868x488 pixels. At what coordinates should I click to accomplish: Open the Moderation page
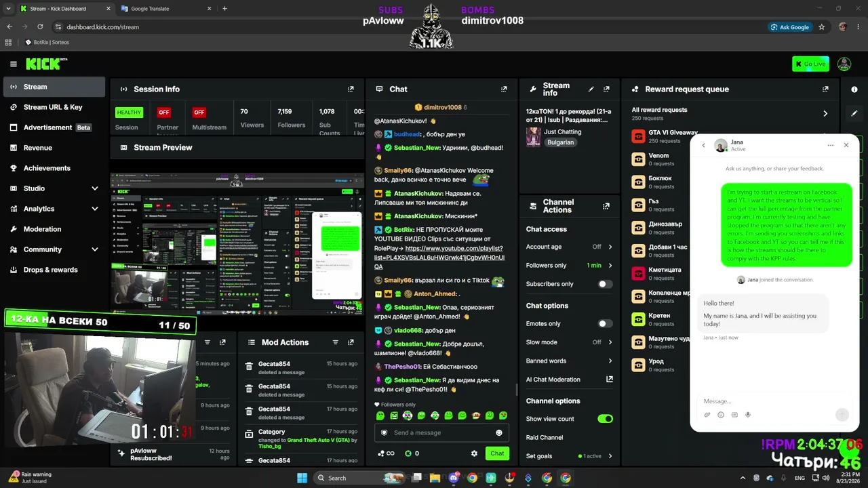click(x=54, y=229)
